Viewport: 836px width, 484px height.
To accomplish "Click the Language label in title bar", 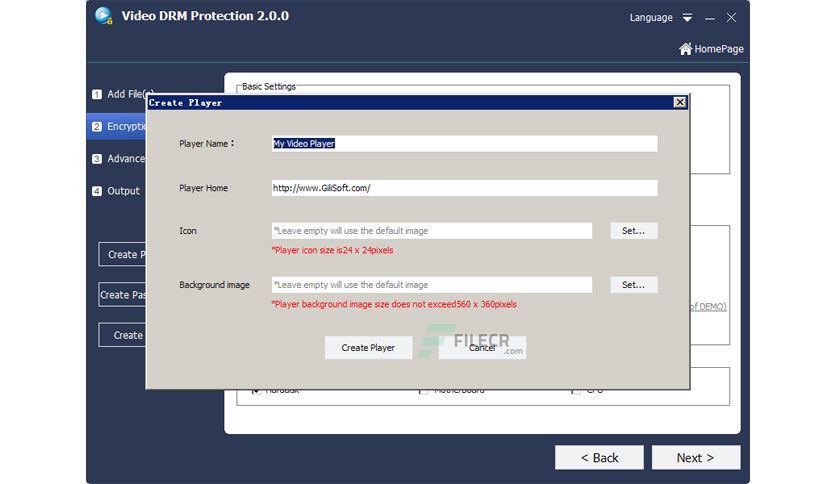I will coord(651,18).
